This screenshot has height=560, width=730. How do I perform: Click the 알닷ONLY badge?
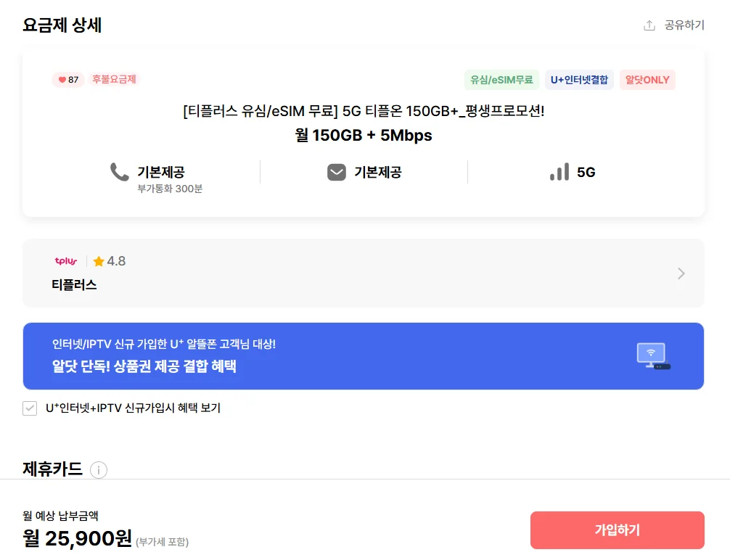coord(647,80)
